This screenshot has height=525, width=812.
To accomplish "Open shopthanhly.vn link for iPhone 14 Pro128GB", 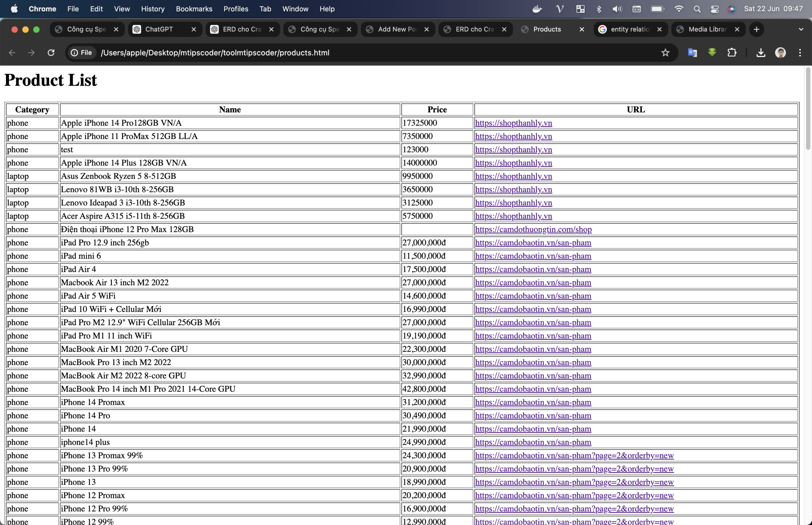I will (514, 123).
